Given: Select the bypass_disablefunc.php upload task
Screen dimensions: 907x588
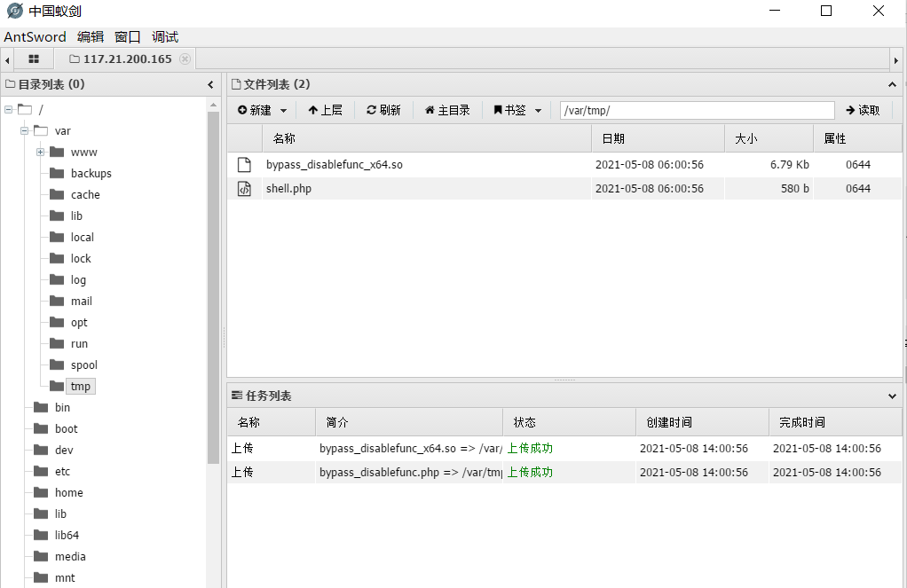Looking at the screenshot, I should (x=564, y=473).
